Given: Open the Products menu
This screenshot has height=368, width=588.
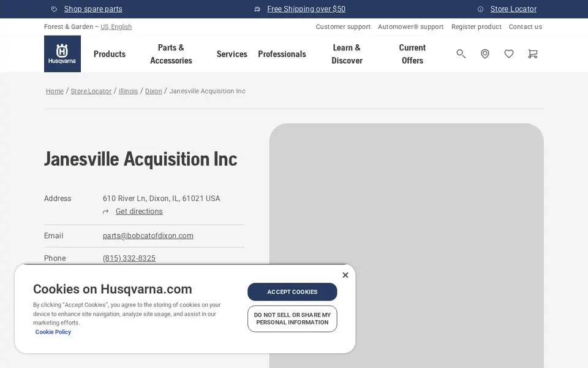Looking at the screenshot, I should pyautogui.click(x=110, y=54).
